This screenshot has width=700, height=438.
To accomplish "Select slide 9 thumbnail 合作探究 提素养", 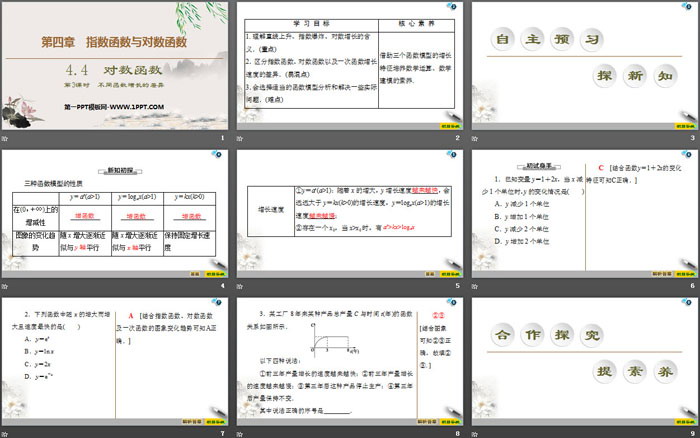I will [x=585, y=361].
